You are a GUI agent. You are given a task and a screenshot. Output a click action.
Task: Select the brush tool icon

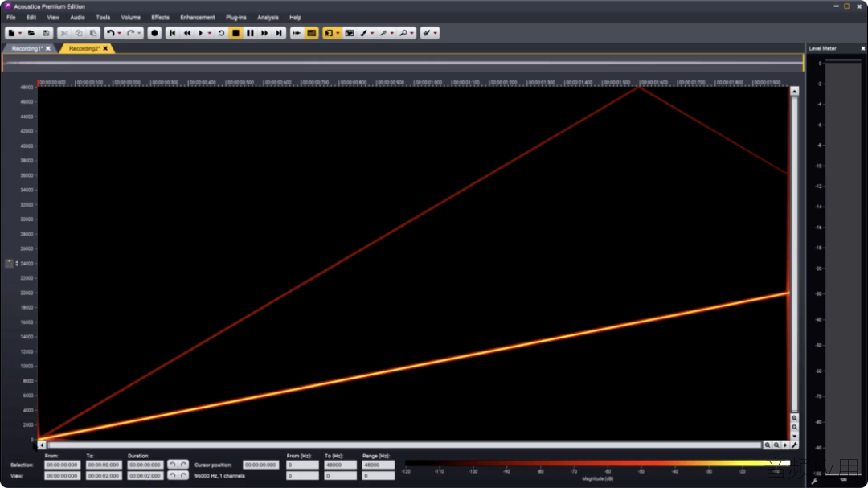point(364,33)
